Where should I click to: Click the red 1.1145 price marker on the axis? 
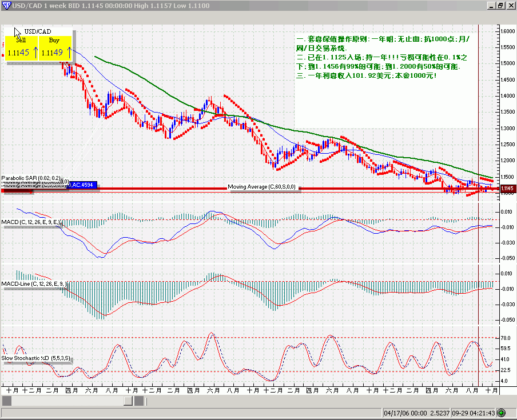(x=507, y=189)
